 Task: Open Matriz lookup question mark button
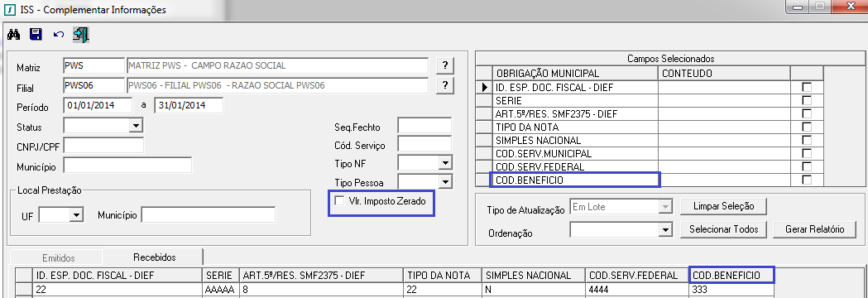[444, 65]
